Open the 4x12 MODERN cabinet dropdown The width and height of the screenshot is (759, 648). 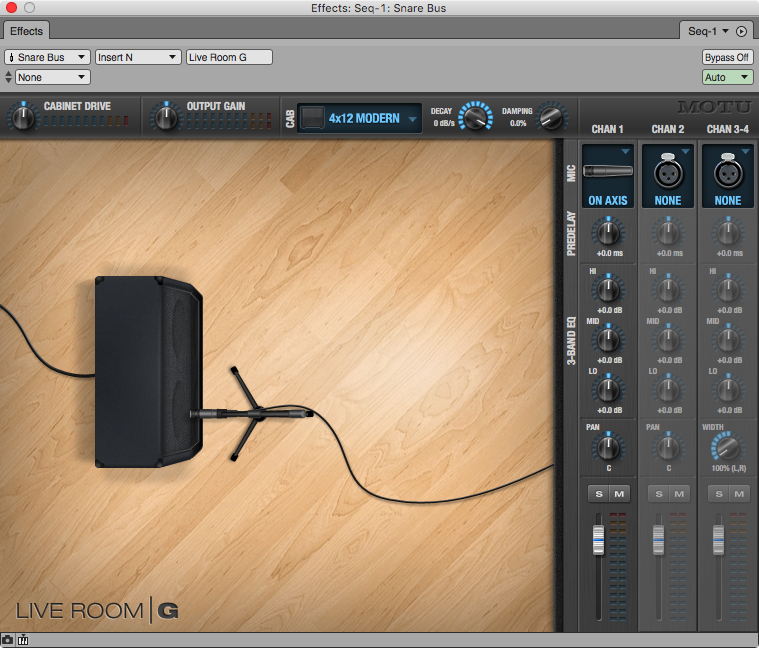tap(359, 118)
